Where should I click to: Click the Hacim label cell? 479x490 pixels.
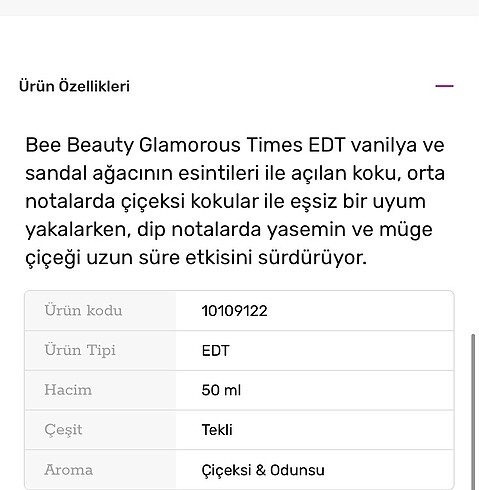100,390
